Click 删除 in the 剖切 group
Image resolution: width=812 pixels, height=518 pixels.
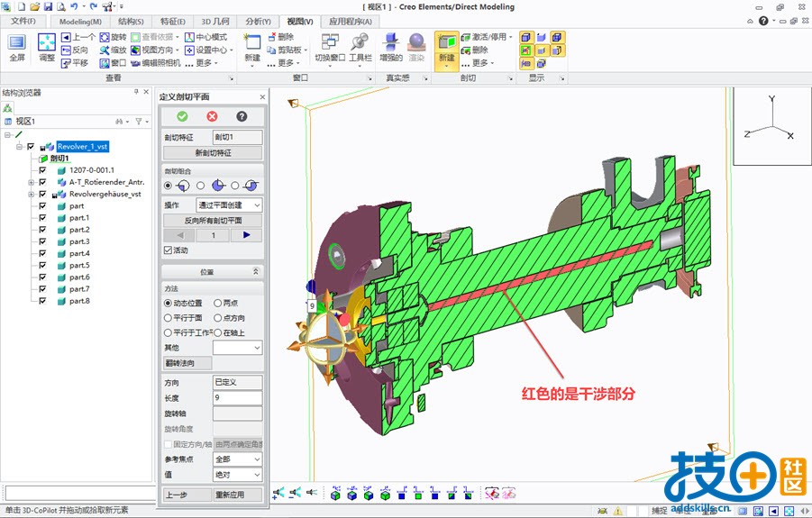point(475,50)
